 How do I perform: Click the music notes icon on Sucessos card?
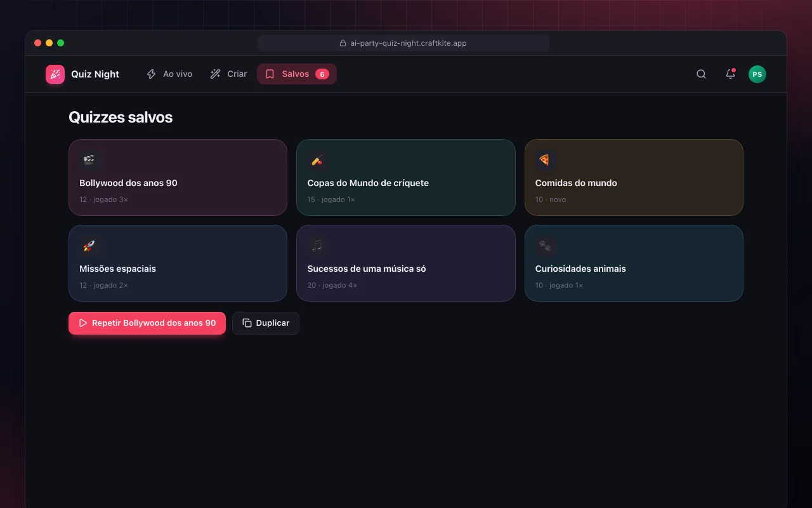[317, 246]
